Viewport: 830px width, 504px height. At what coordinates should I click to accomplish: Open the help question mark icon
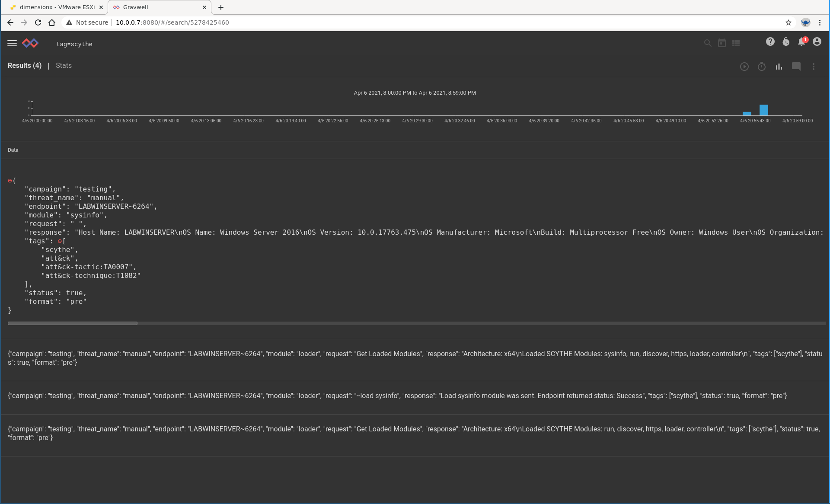(770, 41)
